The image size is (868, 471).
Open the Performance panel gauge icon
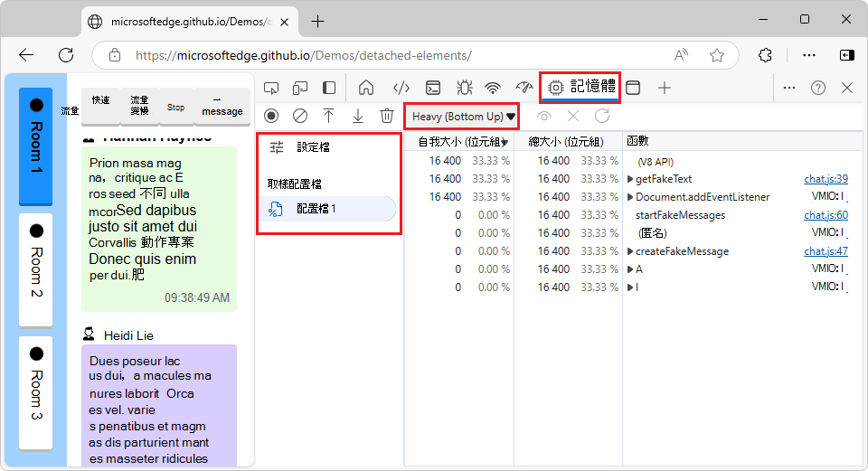pyautogui.click(x=524, y=88)
